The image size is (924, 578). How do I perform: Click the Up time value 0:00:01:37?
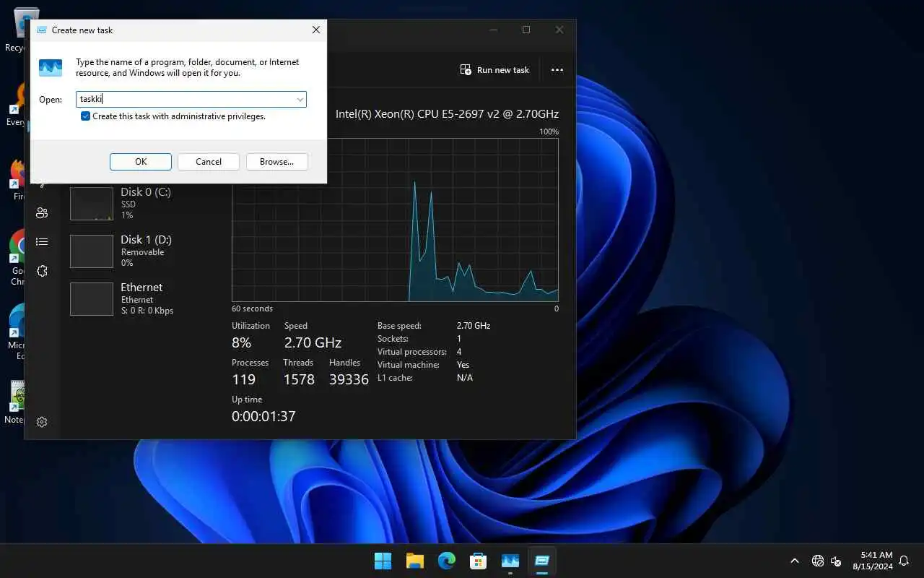click(x=263, y=416)
